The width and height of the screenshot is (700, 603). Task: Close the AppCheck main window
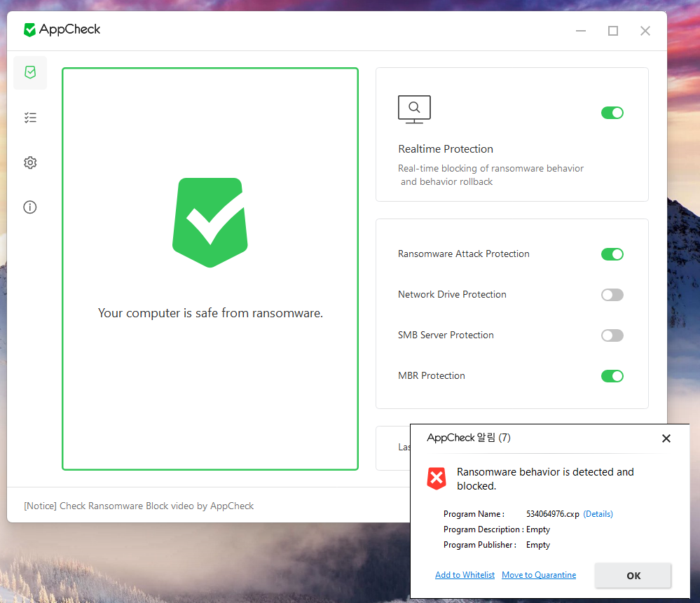[x=645, y=31]
